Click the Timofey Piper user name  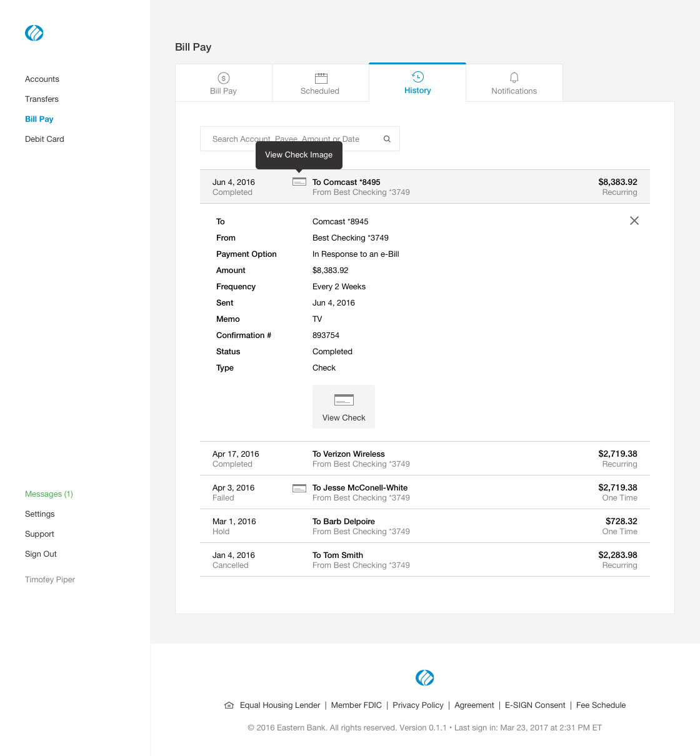50,580
